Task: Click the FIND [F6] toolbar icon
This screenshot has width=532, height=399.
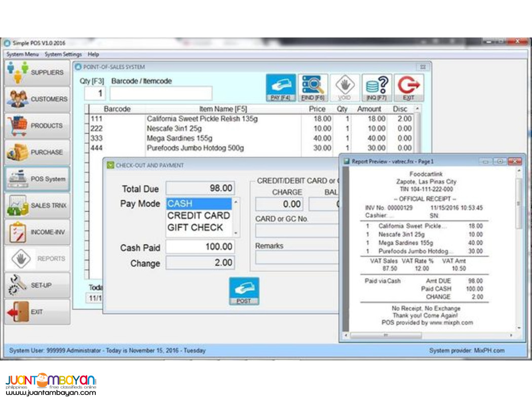Action: click(x=313, y=88)
